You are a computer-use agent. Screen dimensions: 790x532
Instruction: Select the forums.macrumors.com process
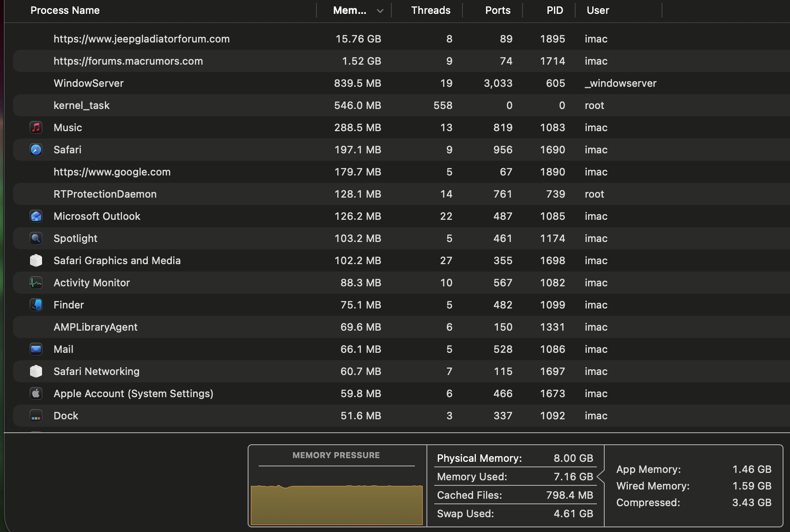click(128, 61)
